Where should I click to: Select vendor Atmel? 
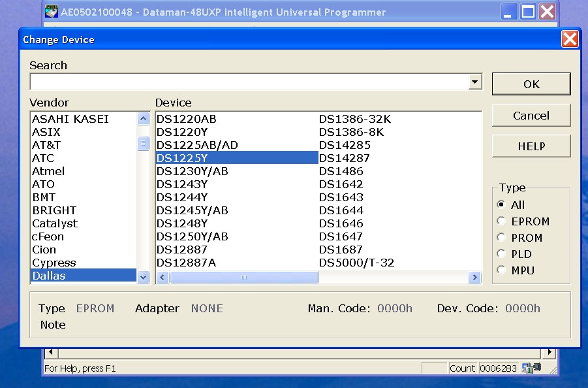pos(84,171)
